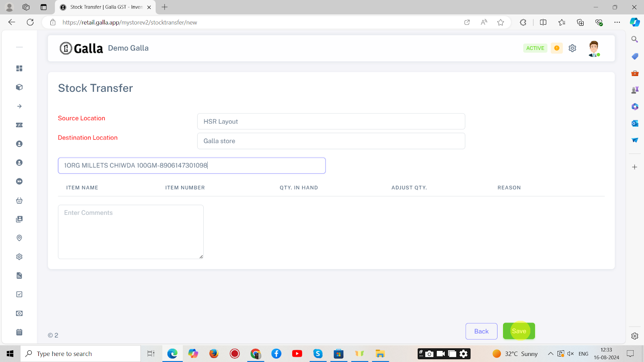Open the discount coupon icon in sidebar
The image size is (644, 362).
pos(19,125)
